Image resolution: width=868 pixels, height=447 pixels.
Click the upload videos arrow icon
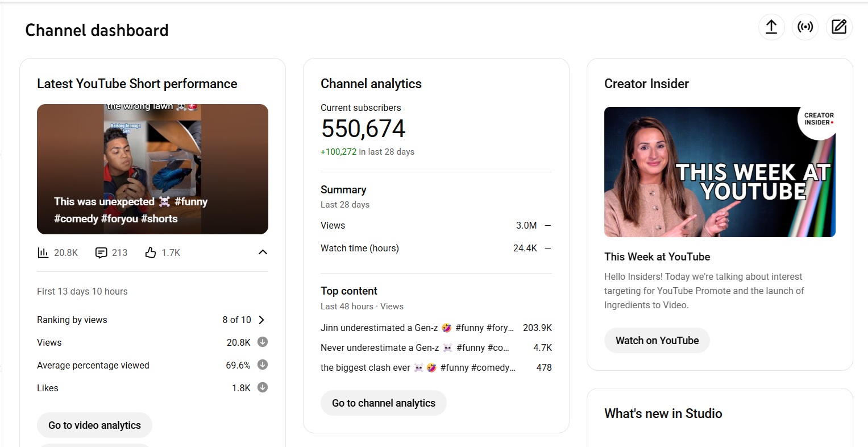tap(771, 27)
